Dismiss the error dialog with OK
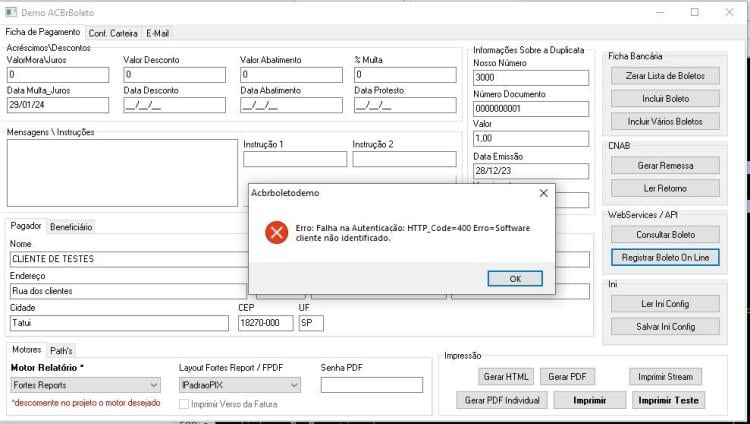The width and height of the screenshot is (750, 424). point(515,279)
